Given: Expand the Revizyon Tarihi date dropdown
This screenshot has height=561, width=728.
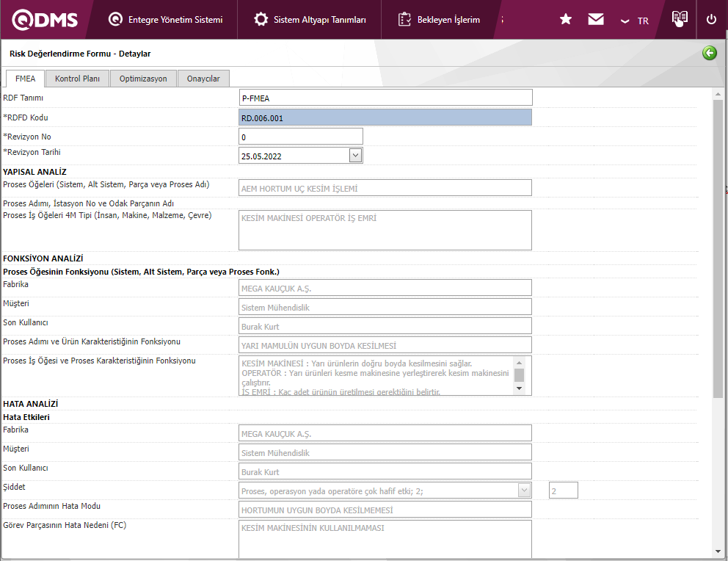Looking at the screenshot, I should (x=355, y=155).
